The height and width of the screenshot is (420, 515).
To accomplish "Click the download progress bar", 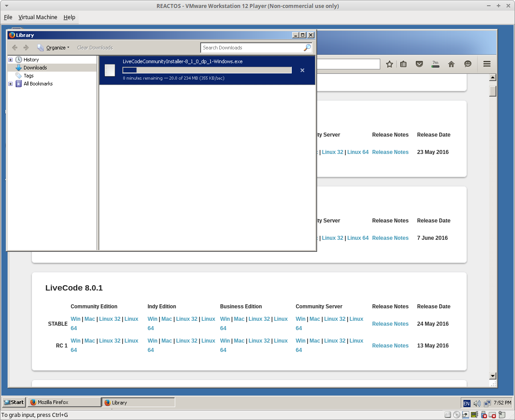I will (x=207, y=70).
